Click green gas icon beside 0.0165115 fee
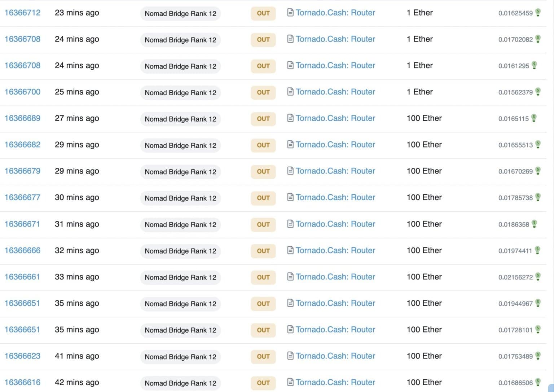This screenshot has height=392, width=554. 534,118
